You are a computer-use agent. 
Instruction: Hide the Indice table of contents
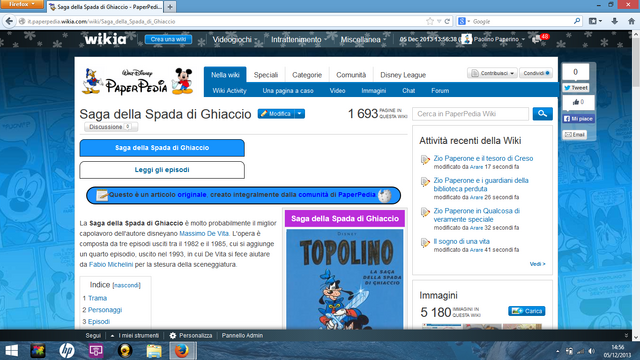coord(126,285)
